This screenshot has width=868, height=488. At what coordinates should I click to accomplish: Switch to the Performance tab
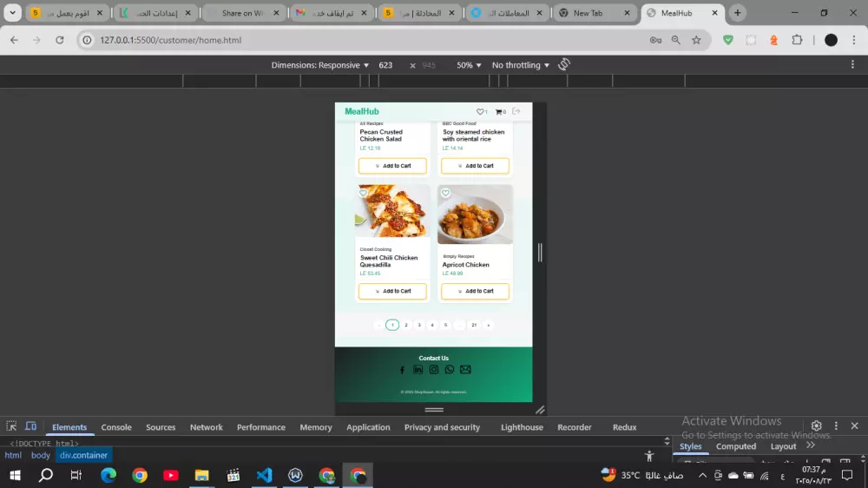[260, 427]
